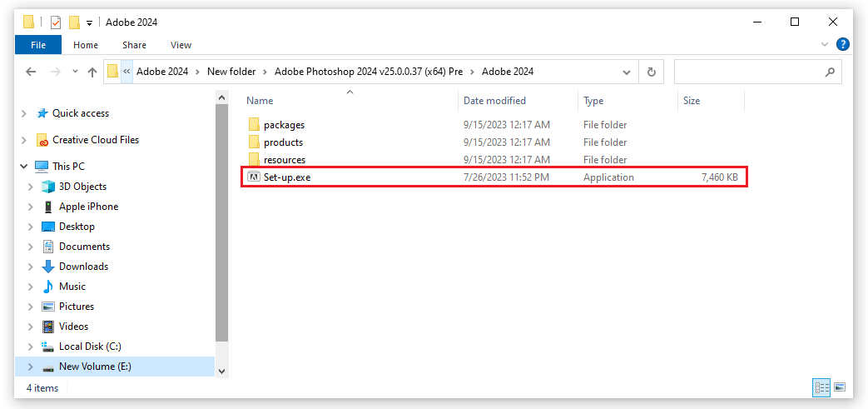Open 3D Objects in sidebar
The height and width of the screenshot is (409, 868).
82,187
